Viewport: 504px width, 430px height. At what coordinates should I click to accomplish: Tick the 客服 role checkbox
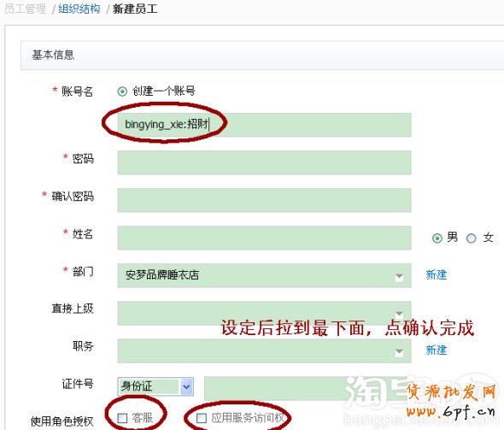(122, 418)
